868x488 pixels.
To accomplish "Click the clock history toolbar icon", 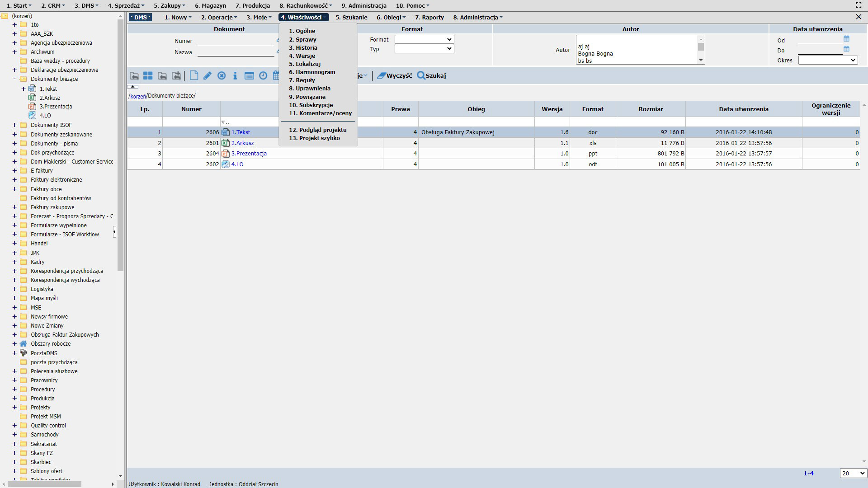I will 263,76.
